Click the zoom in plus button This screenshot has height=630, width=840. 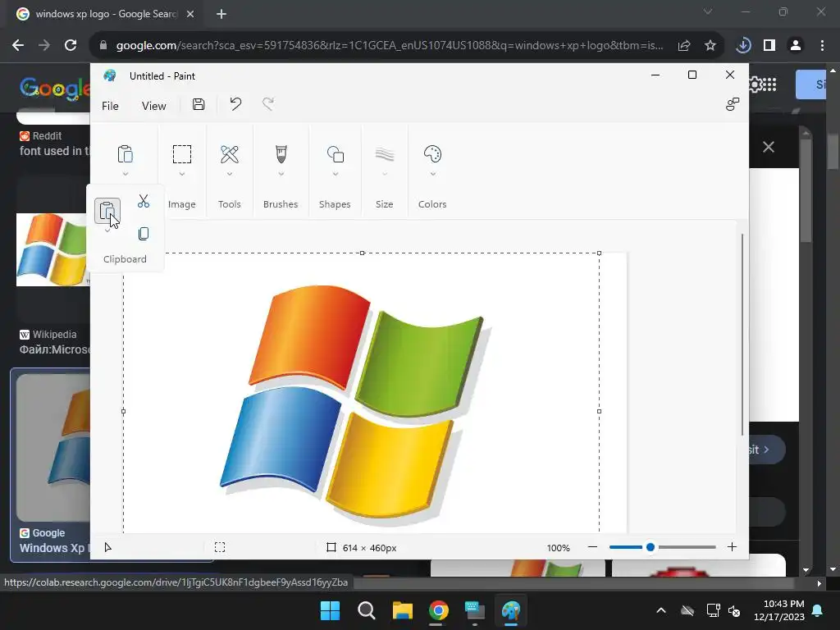[732, 547]
